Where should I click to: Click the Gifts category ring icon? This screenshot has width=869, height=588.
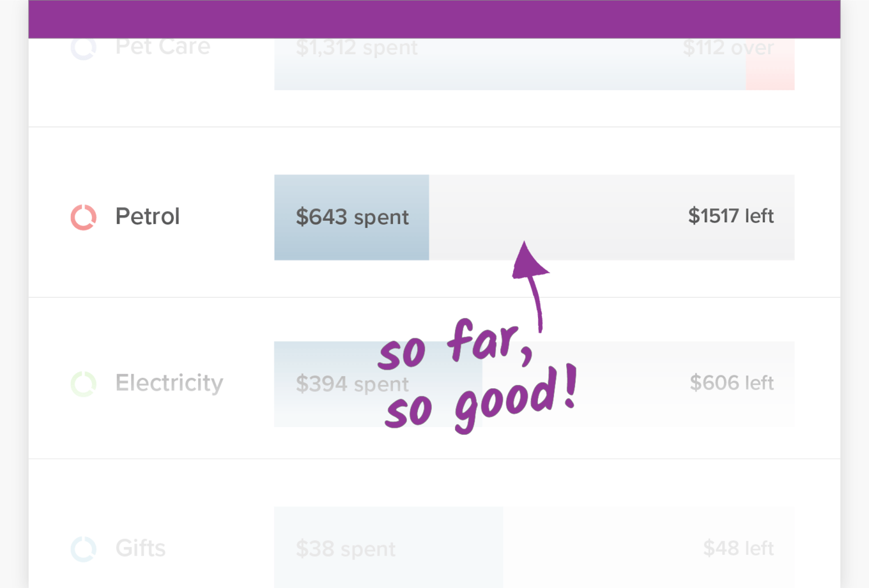click(x=84, y=549)
